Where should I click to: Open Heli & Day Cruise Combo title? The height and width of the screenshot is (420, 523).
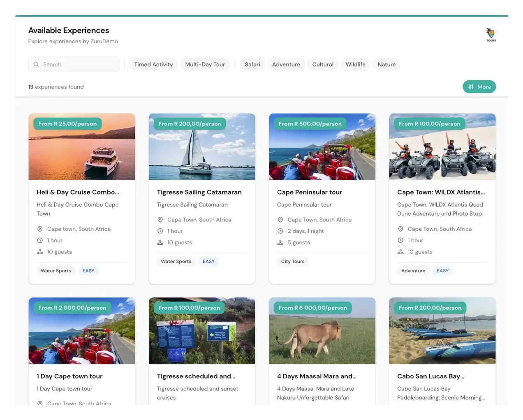[78, 192]
